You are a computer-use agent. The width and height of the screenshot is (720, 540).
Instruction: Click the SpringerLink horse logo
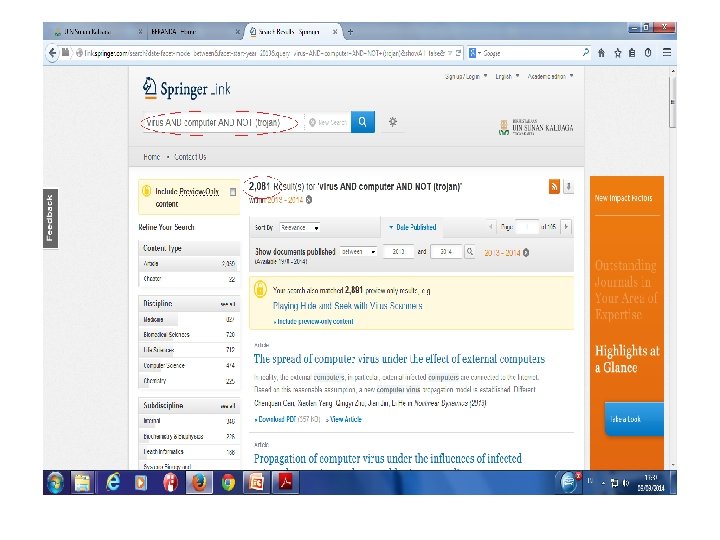tap(150, 87)
